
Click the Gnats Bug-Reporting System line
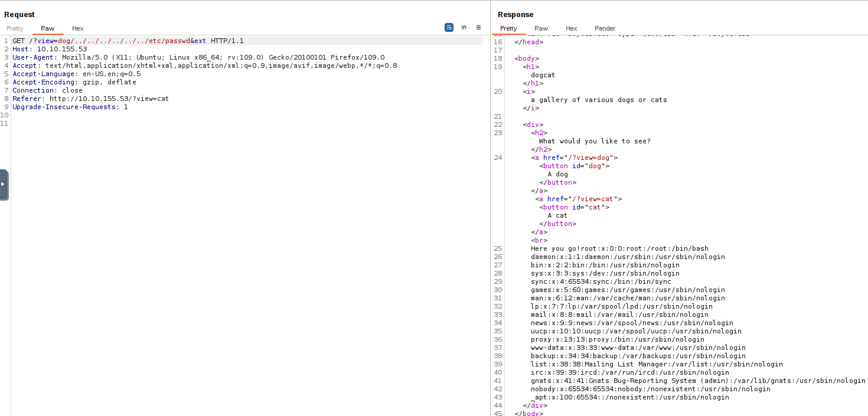pos(698,381)
